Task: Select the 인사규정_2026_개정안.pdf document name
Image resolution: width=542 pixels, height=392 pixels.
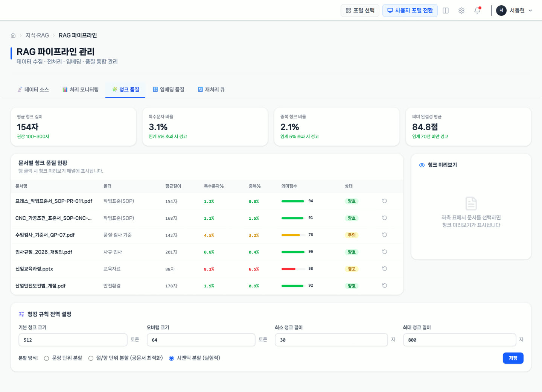Action: [x=44, y=252]
